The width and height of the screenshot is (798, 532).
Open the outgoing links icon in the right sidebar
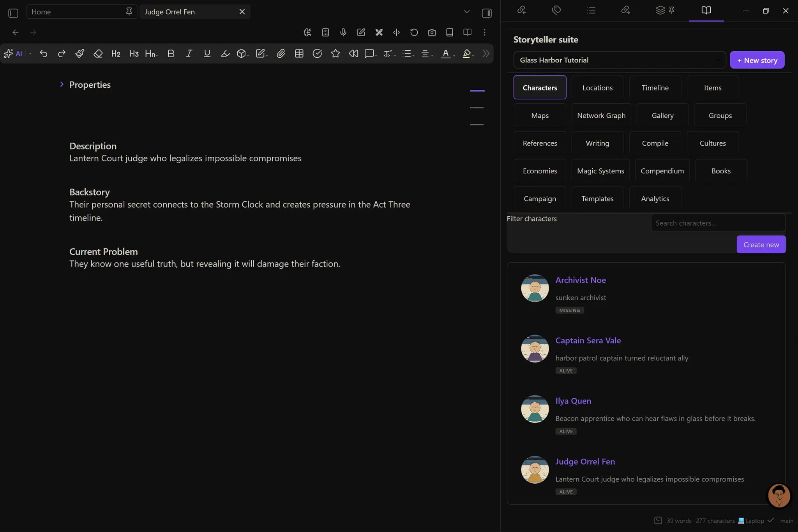pyautogui.click(x=625, y=10)
